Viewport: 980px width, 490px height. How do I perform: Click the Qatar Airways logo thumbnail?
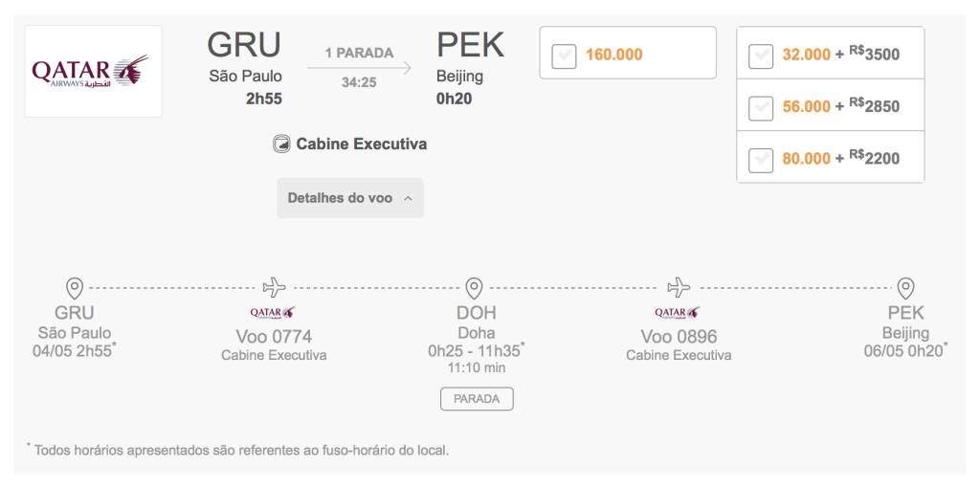[93, 71]
